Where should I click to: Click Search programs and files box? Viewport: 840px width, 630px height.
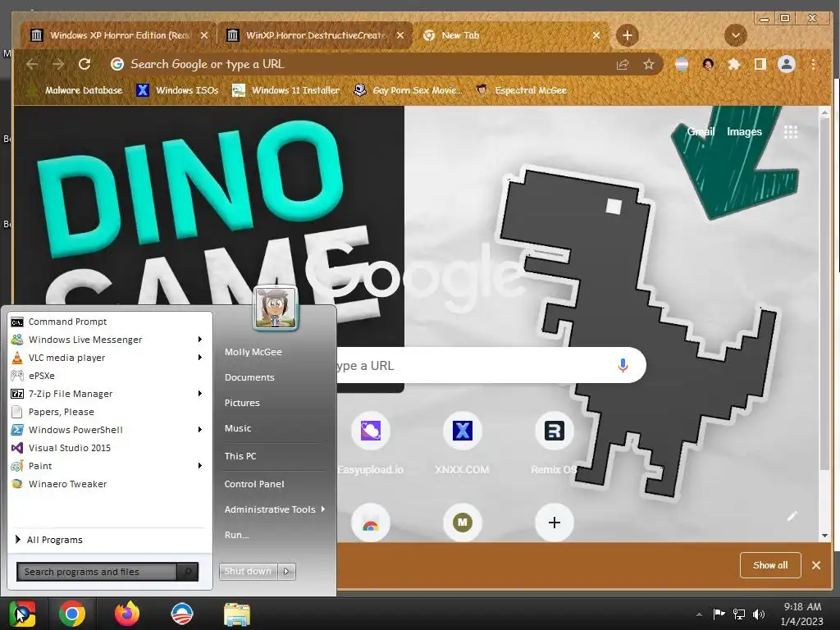(x=97, y=572)
